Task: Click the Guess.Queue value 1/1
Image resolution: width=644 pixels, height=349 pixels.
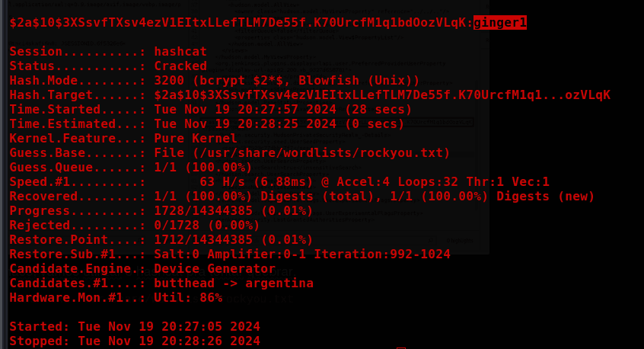Action: point(202,167)
